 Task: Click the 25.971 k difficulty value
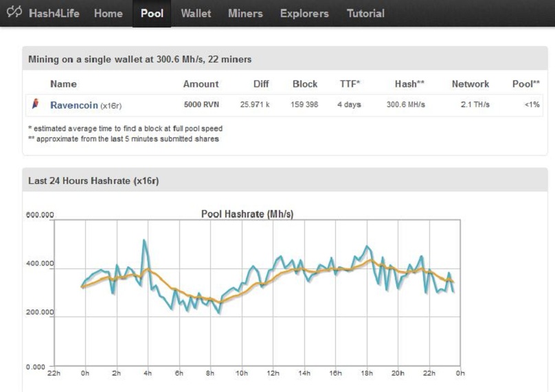coord(255,105)
